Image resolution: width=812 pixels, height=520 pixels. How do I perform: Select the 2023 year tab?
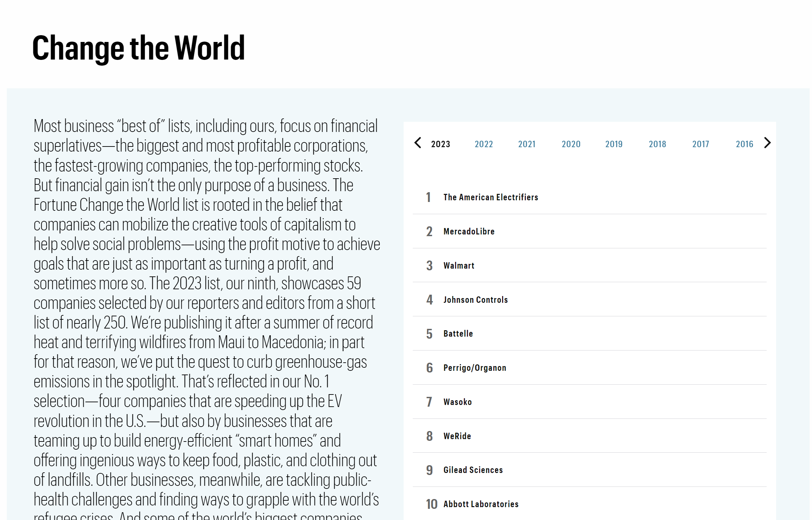441,144
